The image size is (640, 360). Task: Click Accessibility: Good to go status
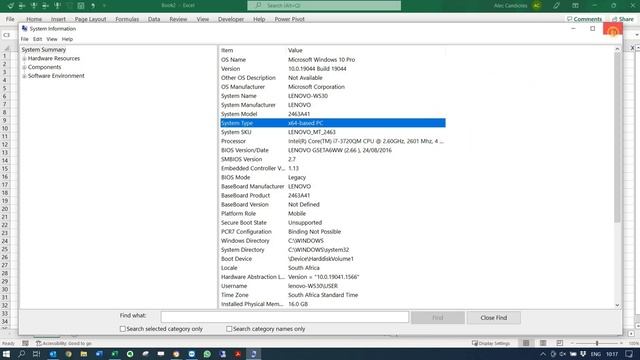pyautogui.click(x=64, y=343)
